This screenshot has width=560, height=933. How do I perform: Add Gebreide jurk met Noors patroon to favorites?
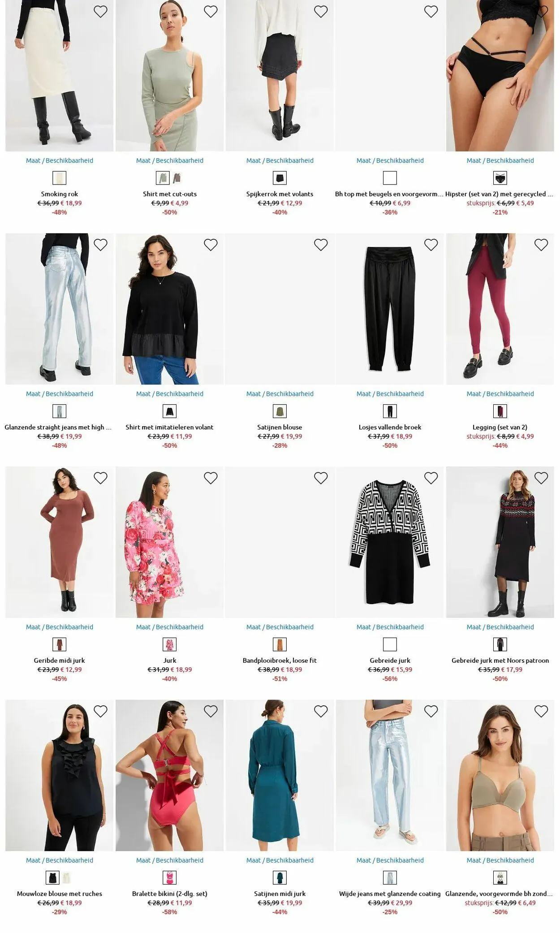click(x=541, y=478)
